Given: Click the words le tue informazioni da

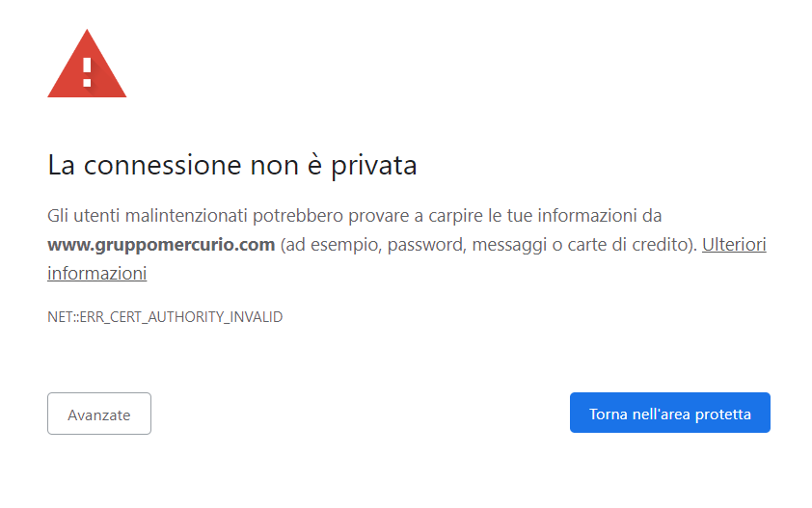Looking at the screenshot, I should [592, 215].
